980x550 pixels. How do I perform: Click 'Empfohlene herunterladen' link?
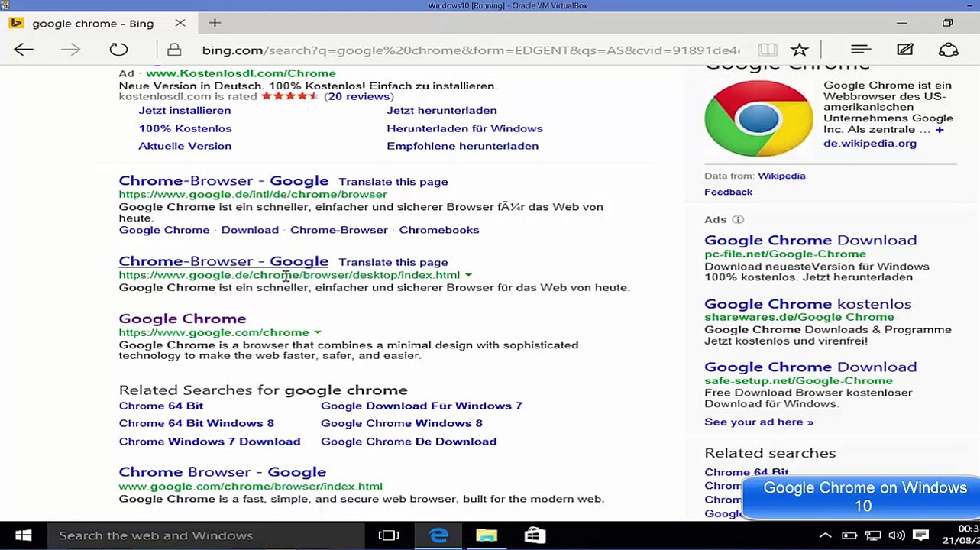(x=462, y=146)
